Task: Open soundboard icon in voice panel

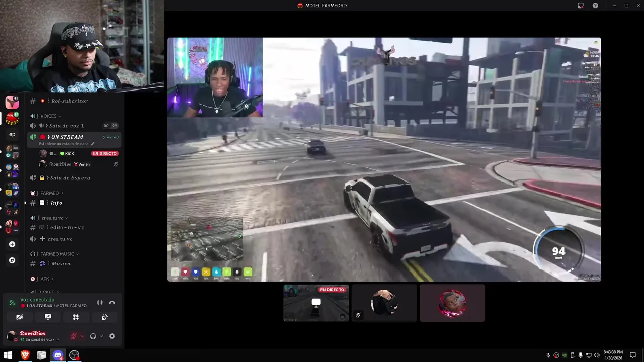Action: point(105,317)
